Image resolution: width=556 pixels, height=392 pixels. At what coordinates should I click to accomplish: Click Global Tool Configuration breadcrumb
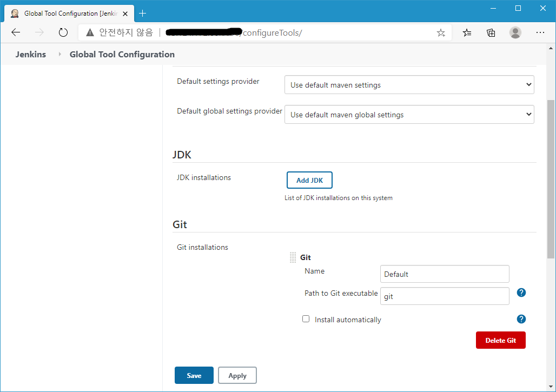tap(122, 54)
